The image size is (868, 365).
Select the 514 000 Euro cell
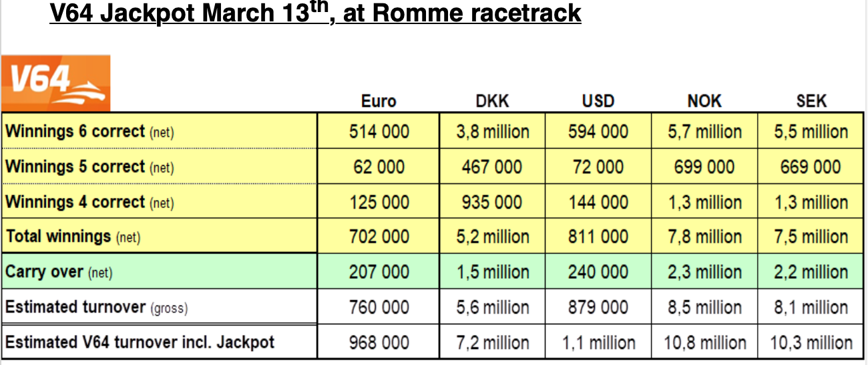click(379, 132)
